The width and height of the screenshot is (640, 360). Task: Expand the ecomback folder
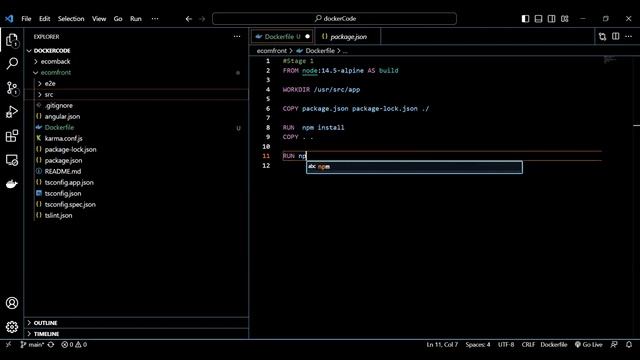[56, 62]
